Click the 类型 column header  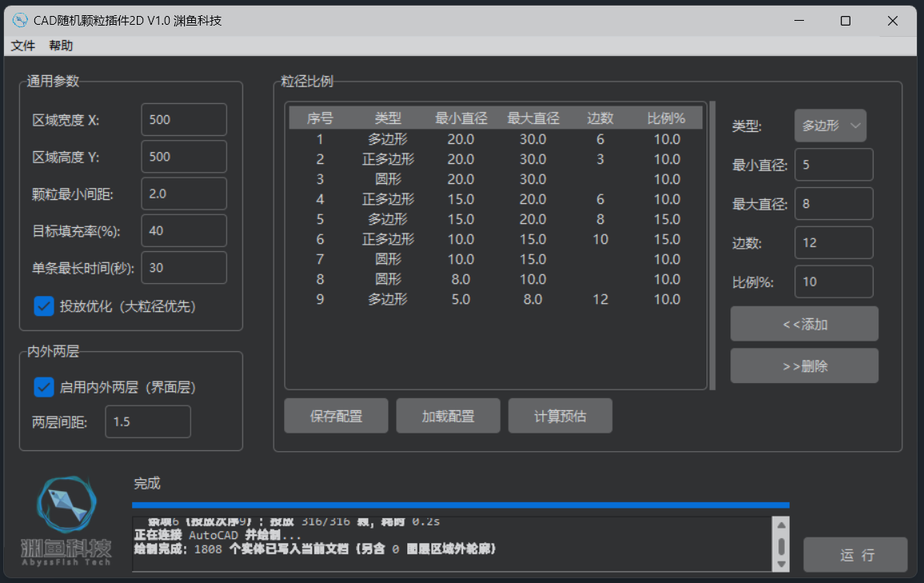[x=388, y=118]
